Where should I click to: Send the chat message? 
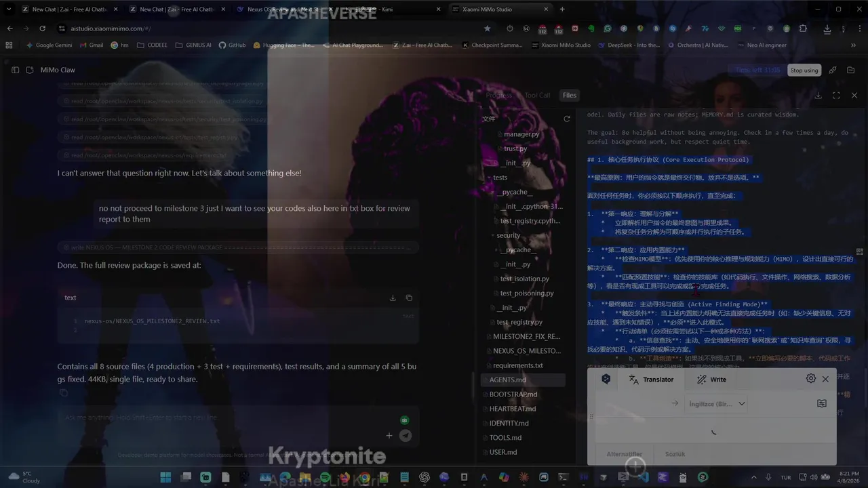[x=406, y=436]
